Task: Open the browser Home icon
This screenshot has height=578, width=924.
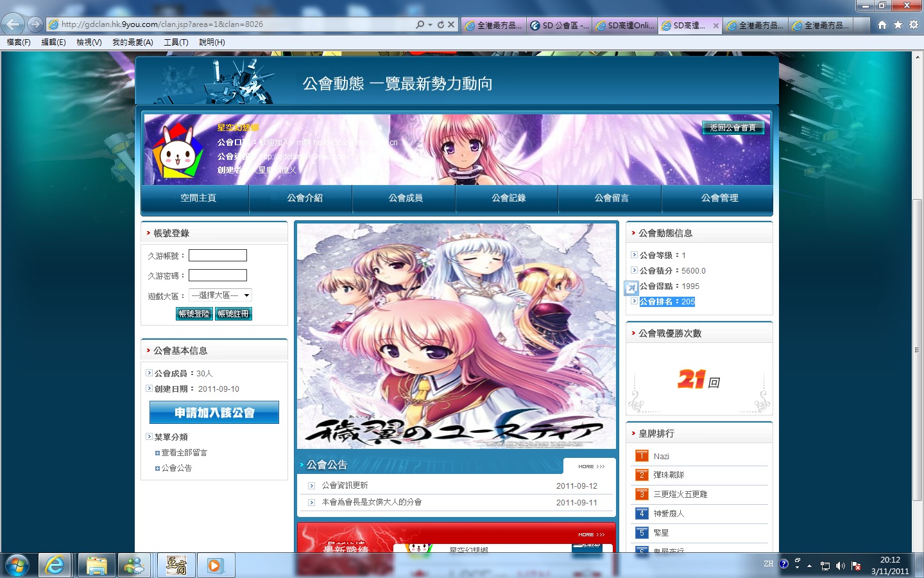Action: 882,24
